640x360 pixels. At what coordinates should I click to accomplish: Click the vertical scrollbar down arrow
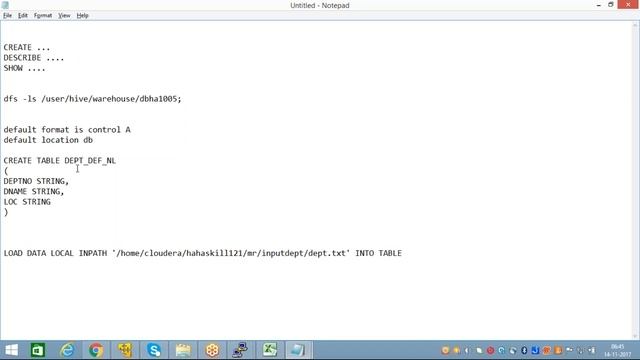[x=636, y=336]
